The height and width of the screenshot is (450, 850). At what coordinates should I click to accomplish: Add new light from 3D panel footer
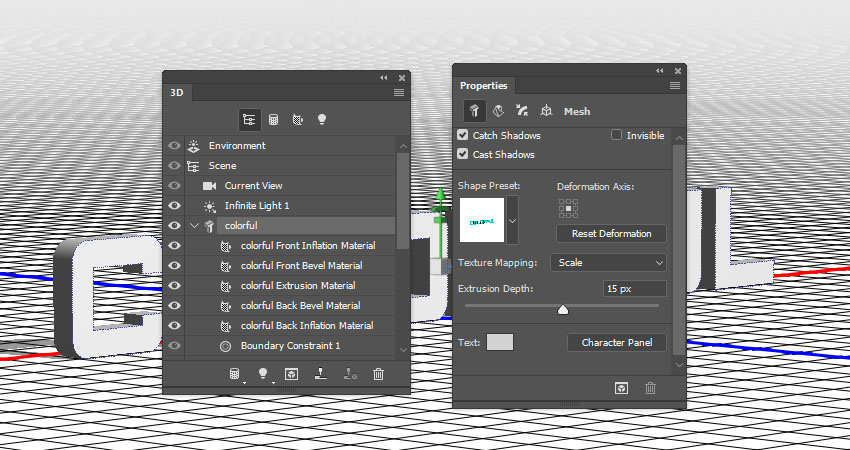pyautogui.click(x=263, y=374)
